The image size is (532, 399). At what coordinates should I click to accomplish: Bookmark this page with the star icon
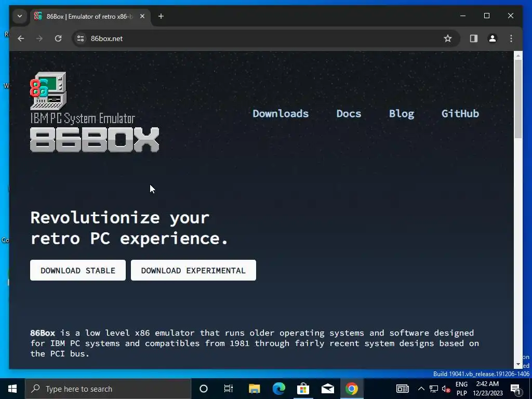[x=448, y=38]
